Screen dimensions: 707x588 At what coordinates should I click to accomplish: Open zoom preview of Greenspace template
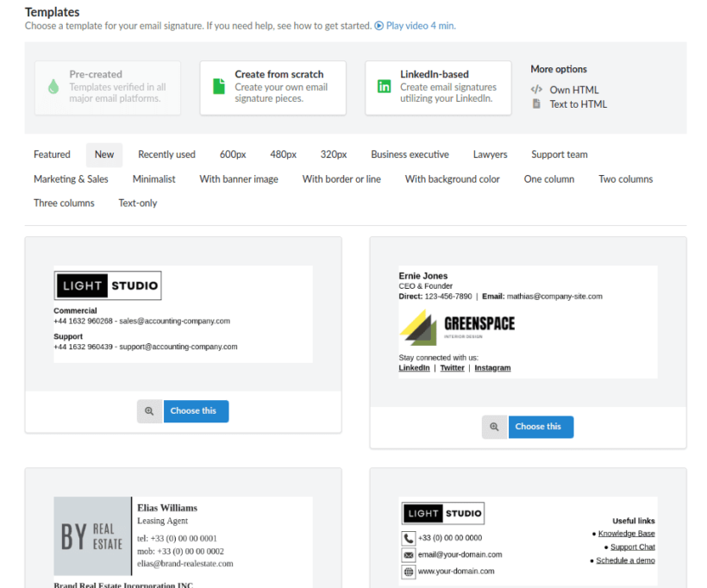coord(494,427)
